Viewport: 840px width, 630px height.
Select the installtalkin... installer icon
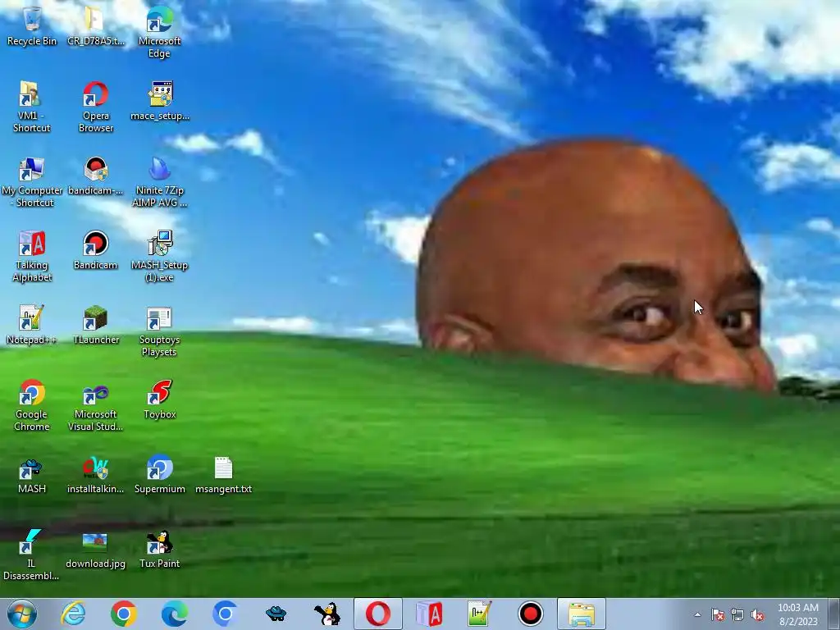coord(95,474)
